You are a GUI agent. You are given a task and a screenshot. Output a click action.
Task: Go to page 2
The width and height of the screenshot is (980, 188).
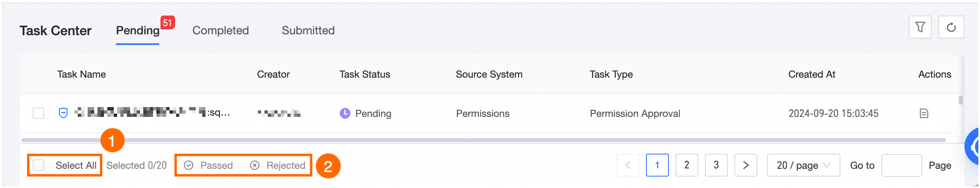[686, 165]
